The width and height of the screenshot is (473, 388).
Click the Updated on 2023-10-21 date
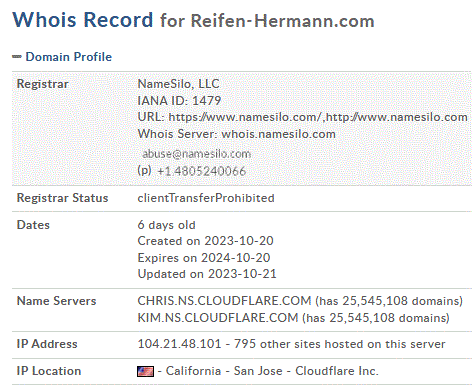tap(207, 274)
